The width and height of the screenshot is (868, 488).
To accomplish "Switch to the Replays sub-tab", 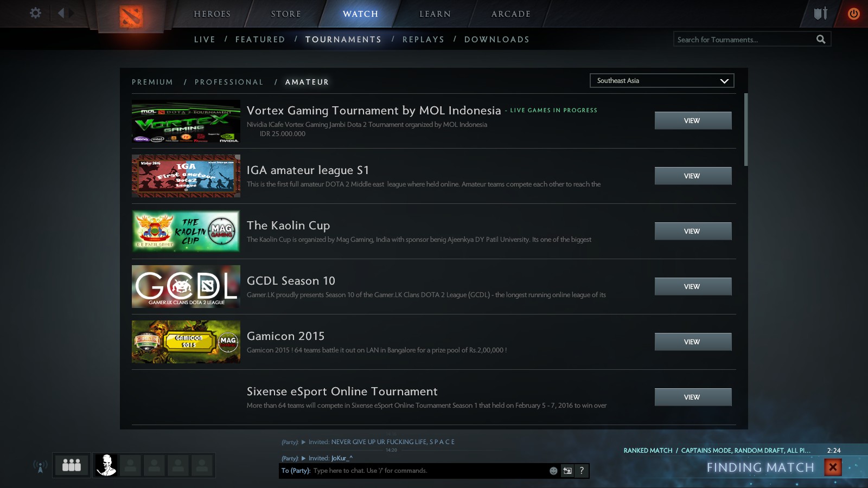I will (x=424, y=40).
